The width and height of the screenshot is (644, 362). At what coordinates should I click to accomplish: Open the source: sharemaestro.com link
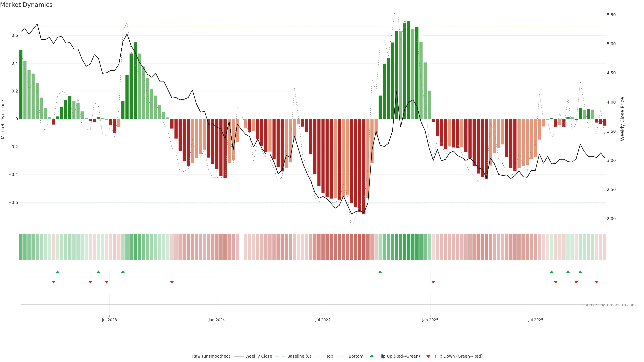tap(609, 305)
